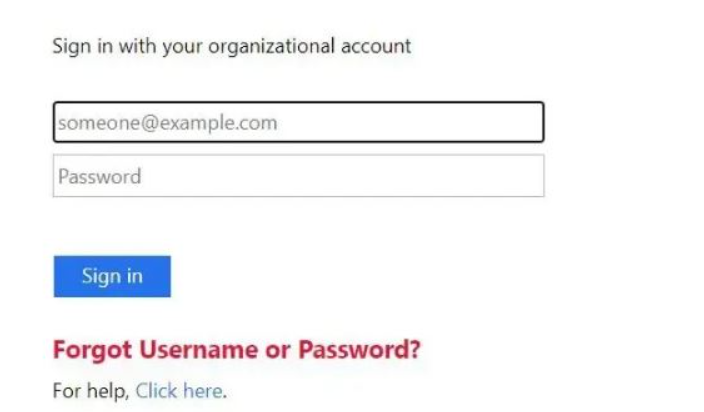Click the someone@example.com email field
704x412 pixels.
(299, 122)
